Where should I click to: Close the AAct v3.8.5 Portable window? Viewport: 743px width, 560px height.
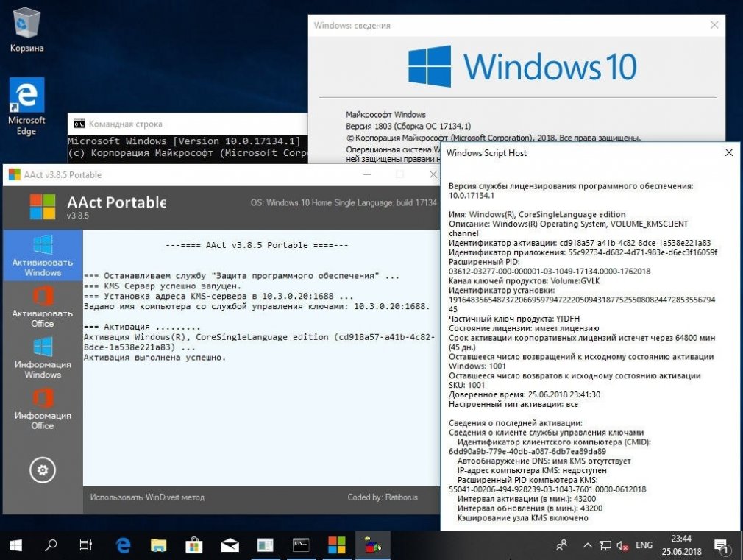click(433, 174)
